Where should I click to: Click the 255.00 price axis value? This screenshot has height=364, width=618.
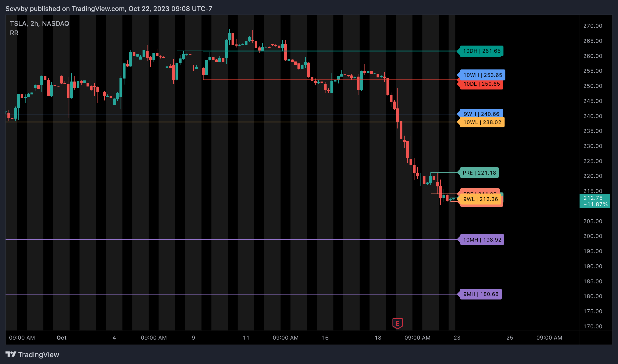pyautogui.click(x=593, y=71)
